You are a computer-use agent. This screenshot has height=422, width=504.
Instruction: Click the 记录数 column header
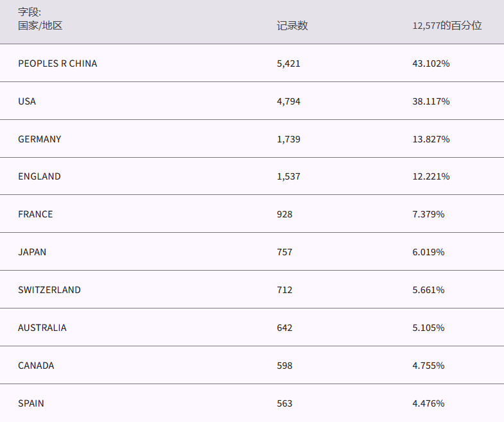tap(292, 26)
